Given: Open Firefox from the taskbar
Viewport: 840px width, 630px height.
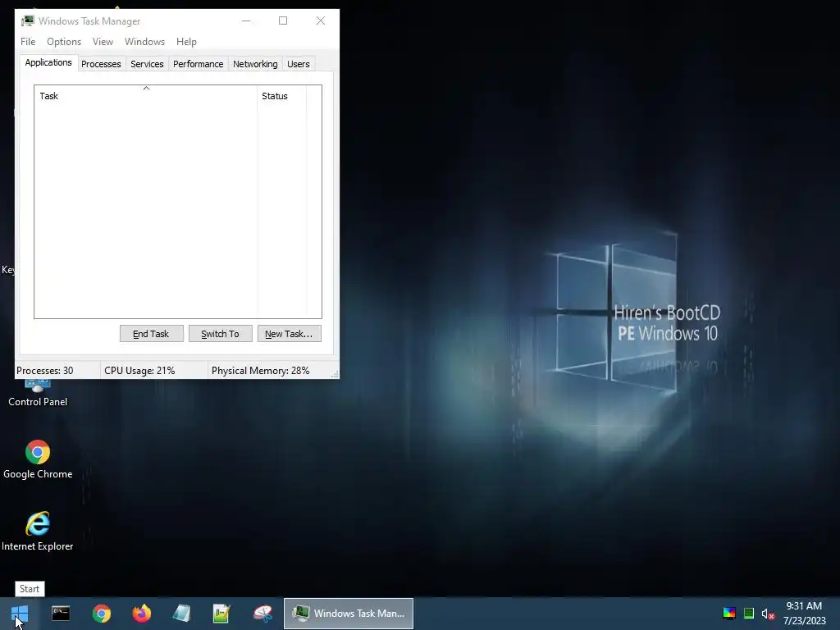Looking at the screenshot, I should coord(141,614).
